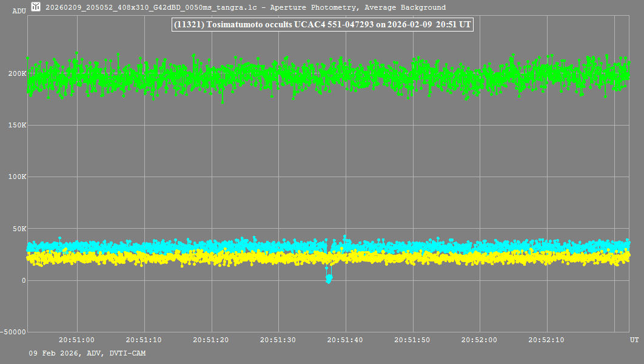This screenshot has width=644, height=364.
Task: Click the 20:51:50 time axis label
Action: tap(413, 340)
